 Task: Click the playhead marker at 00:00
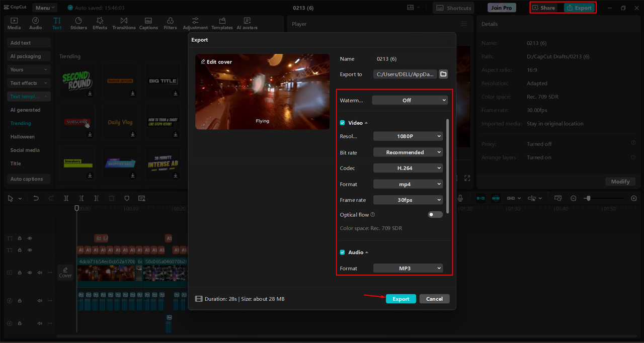[77, 208]
